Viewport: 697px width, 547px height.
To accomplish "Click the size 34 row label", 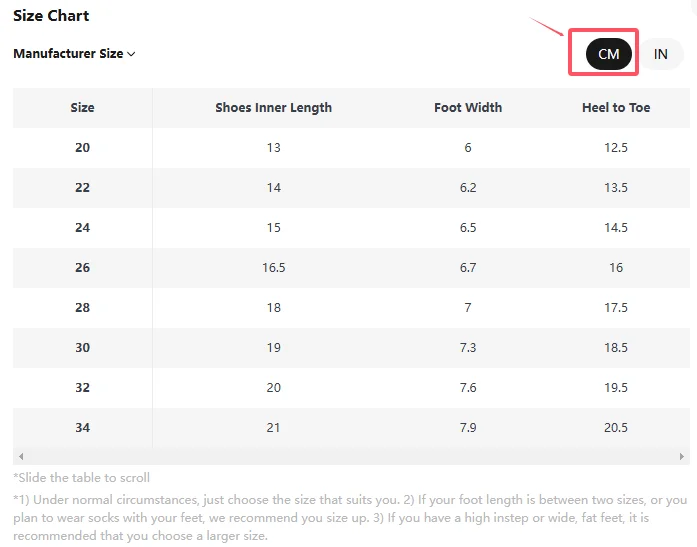I will coord(82,428).
